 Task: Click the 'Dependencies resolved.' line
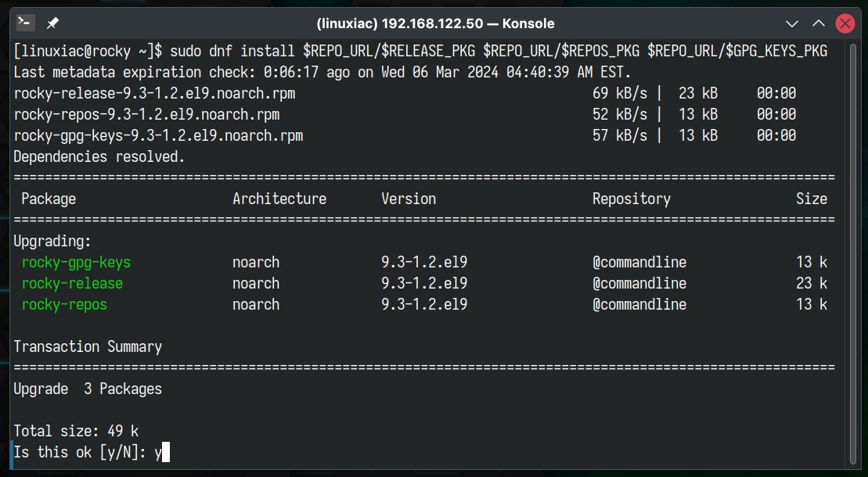99,156
